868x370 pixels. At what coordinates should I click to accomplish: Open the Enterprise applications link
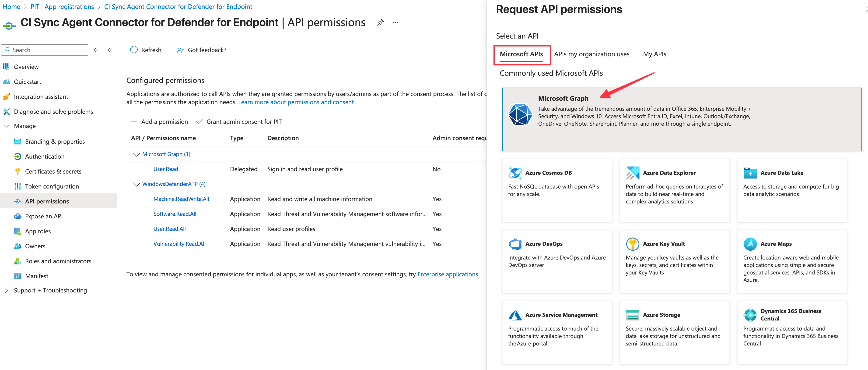(x=448, y=274)
